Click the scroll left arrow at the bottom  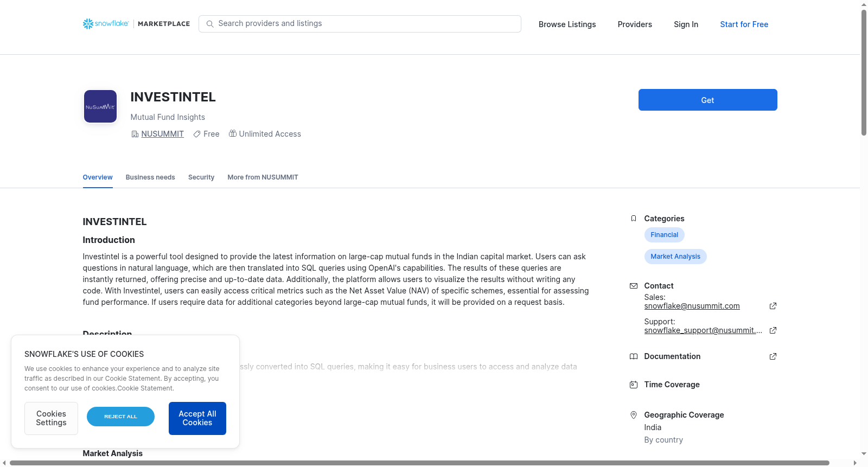tap(4, 463)
